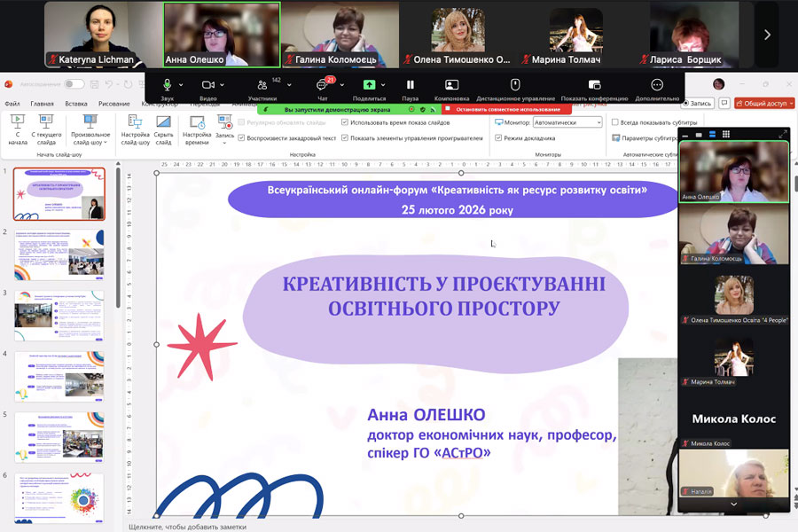Open the Monitor dropdown
Image resolution: width=798 pixels, height=532 pixels.
[567, 122]
